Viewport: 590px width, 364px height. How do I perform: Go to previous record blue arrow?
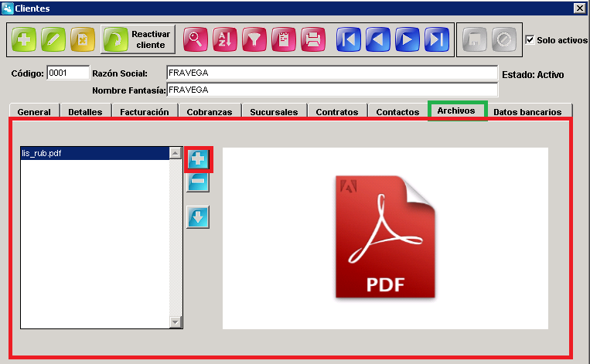click(378, 39)
